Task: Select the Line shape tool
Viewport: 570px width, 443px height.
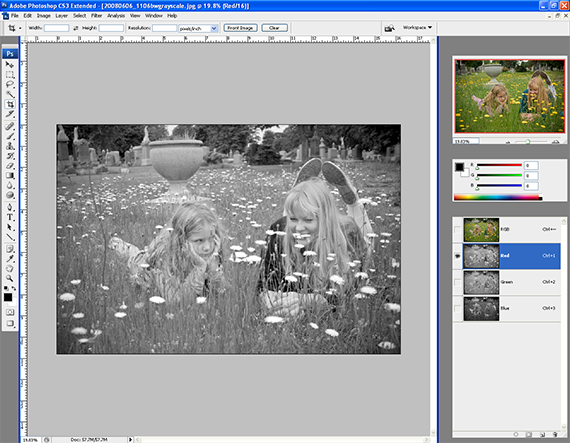Action: click(10, 237)
